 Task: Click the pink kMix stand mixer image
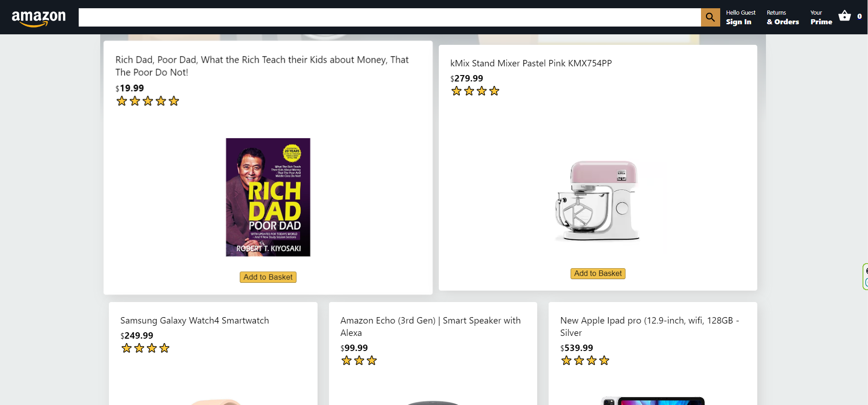pos(597,200)
